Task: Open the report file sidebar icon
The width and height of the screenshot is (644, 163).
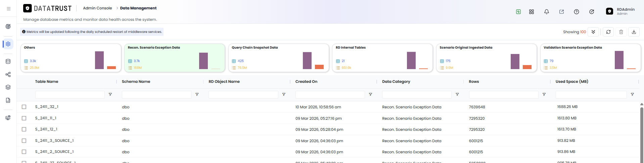Action: pos(8,100)
